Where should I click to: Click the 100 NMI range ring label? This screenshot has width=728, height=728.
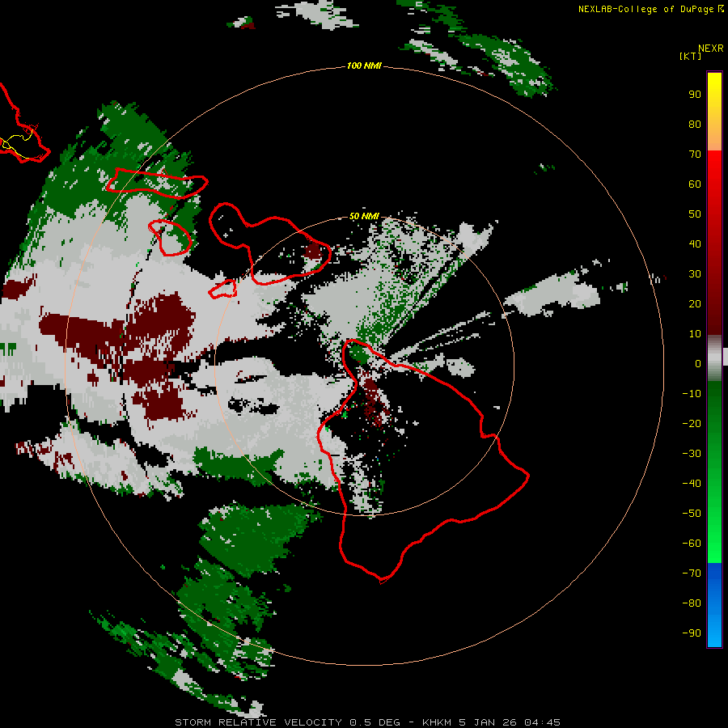[364, 66]
